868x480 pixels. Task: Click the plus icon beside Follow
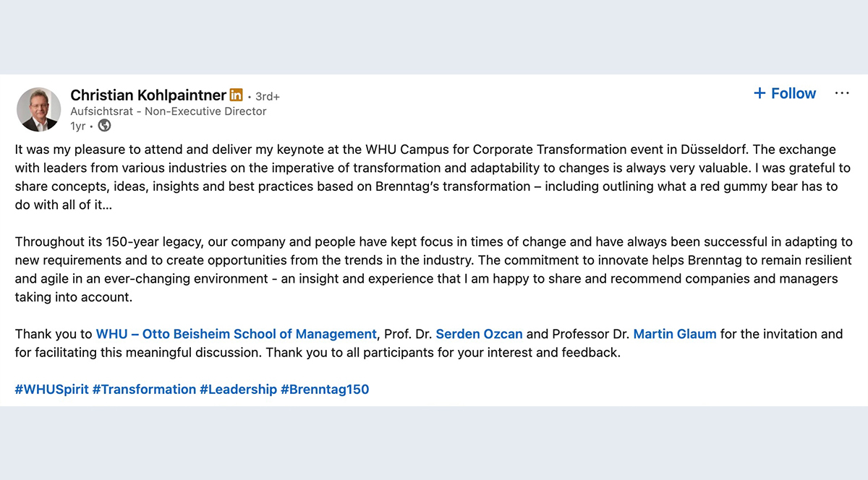click(759, 93)
